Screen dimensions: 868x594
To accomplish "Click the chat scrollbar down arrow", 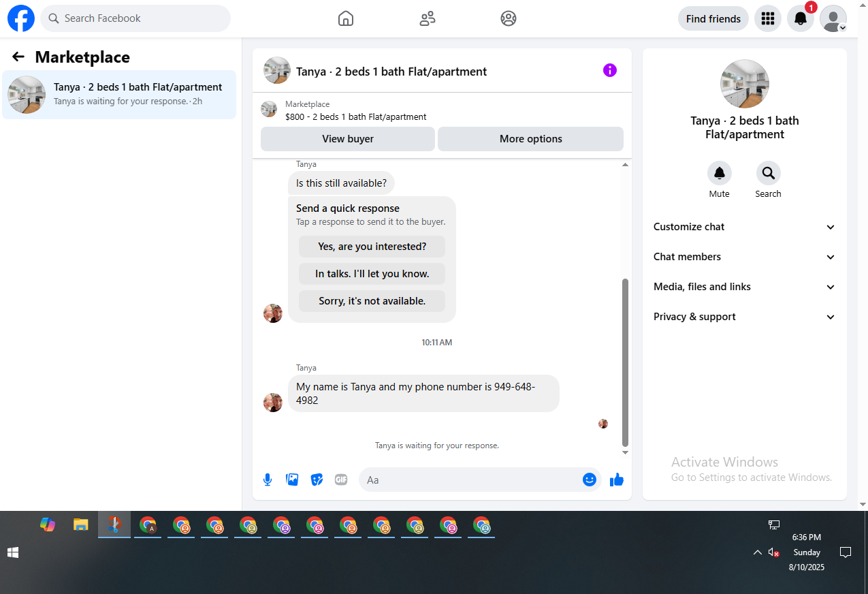I will click(x=626, y=453).
